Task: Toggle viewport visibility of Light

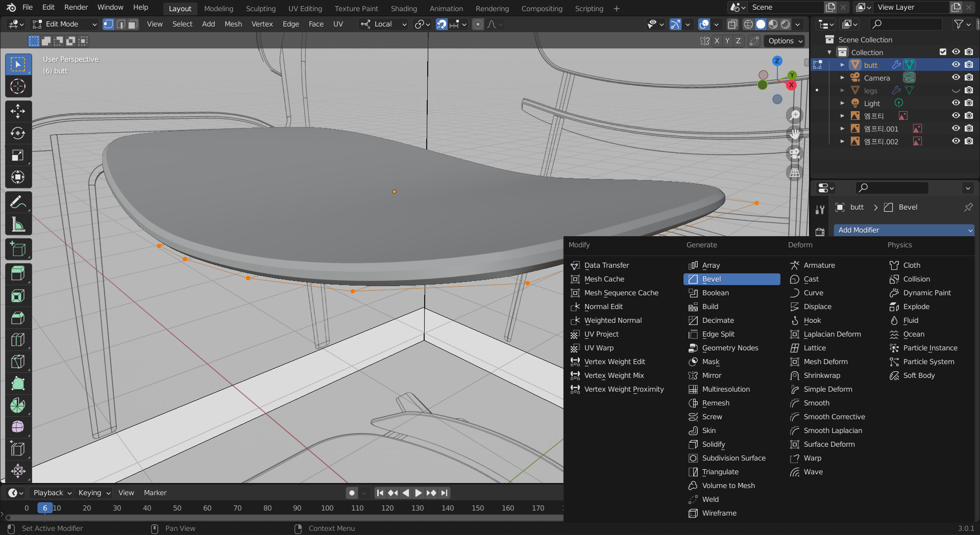Action: (956, 103)
